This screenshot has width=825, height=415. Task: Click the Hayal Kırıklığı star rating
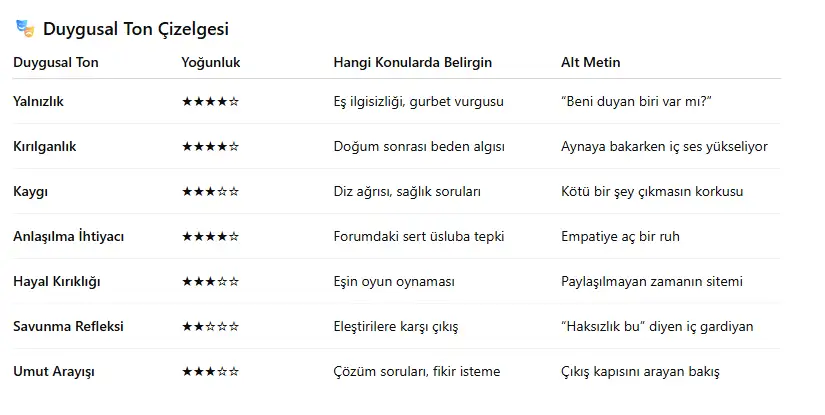click(x=210, y=281)
